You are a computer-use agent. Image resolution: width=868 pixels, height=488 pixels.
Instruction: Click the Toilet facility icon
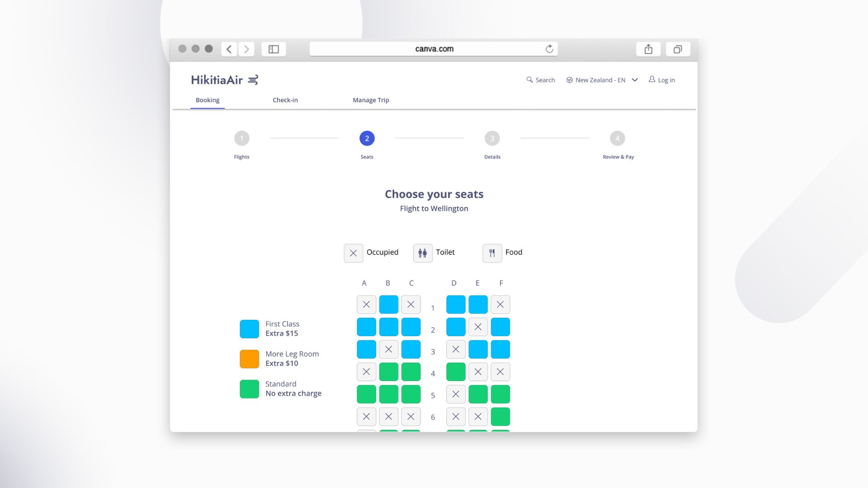(423, 252)
